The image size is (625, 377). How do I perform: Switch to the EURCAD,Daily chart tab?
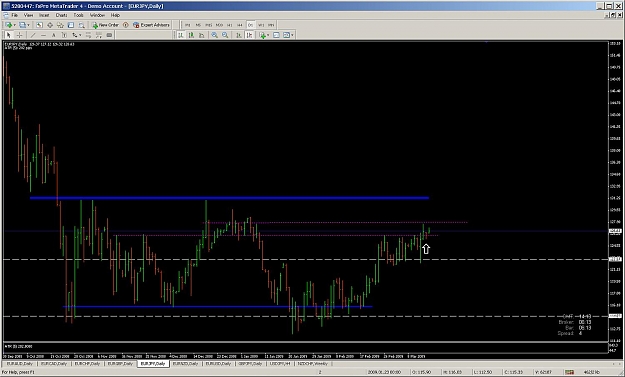coord(54,364)
